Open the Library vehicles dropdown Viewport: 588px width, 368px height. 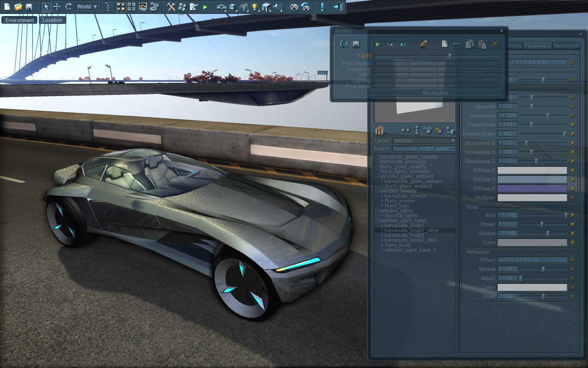(x=424, y=141)
